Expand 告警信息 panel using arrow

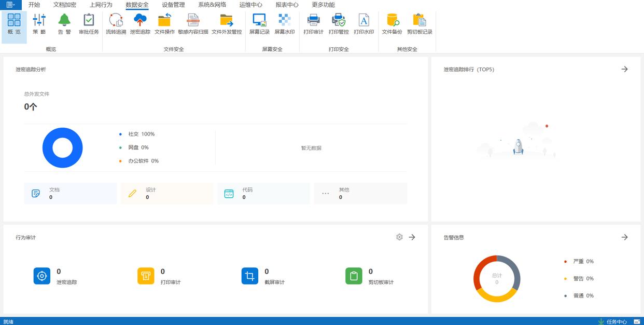pos(624,237)
